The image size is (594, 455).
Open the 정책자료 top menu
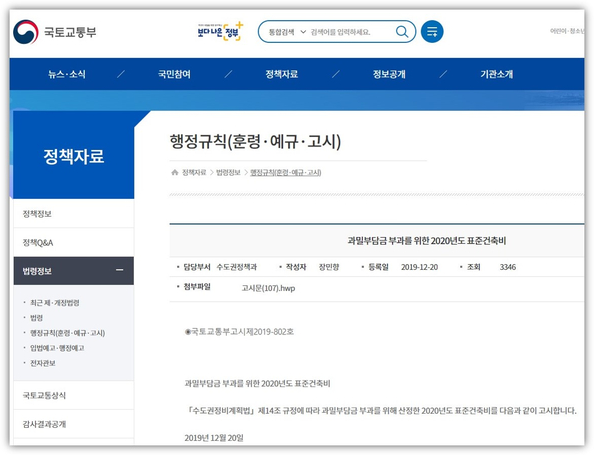(281, 74)
